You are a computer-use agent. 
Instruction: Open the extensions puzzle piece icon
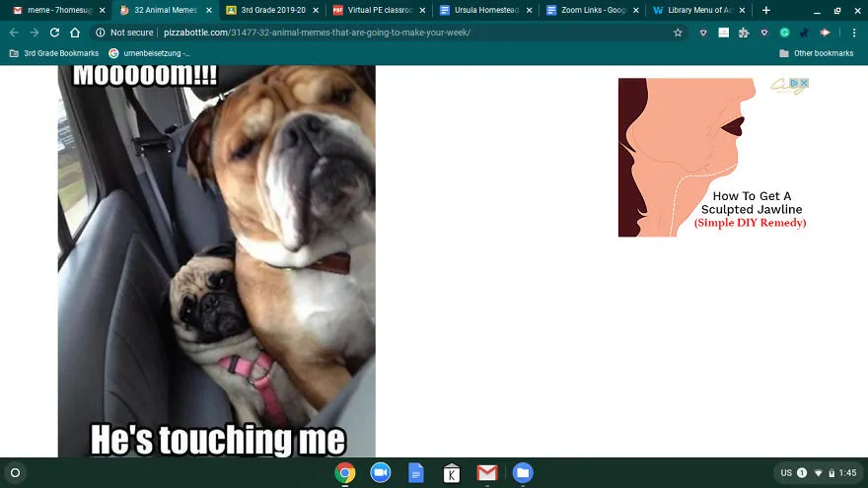(744, 33)
